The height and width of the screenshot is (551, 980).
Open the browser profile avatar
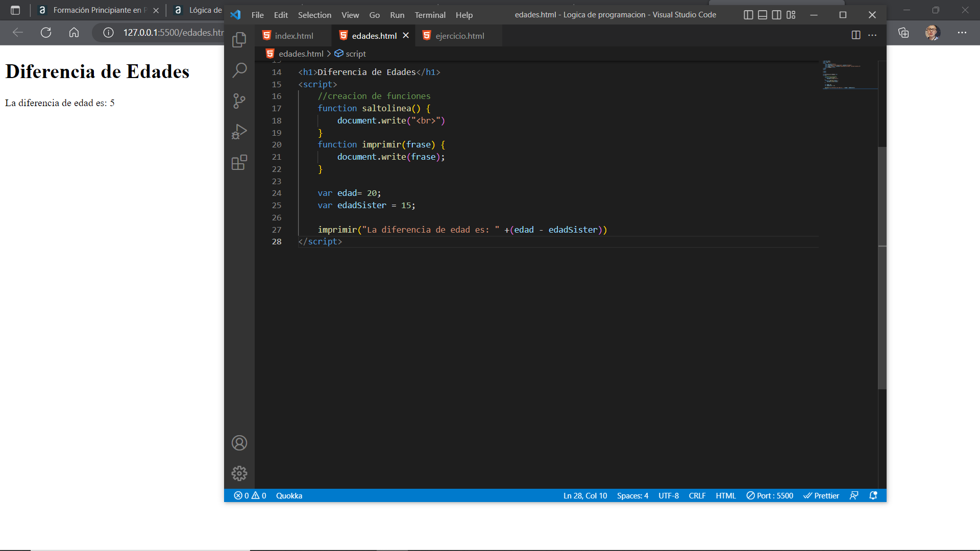tap(933, 33)
